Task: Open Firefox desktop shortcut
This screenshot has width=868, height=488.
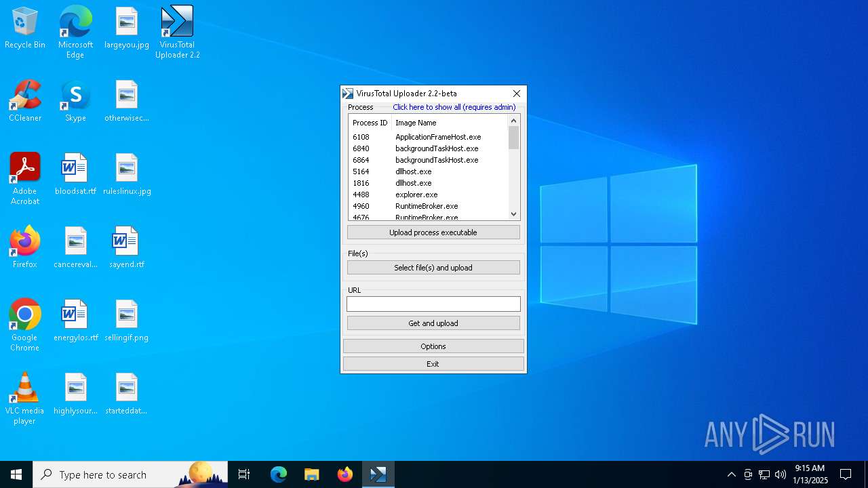Action: pos(25,247)
